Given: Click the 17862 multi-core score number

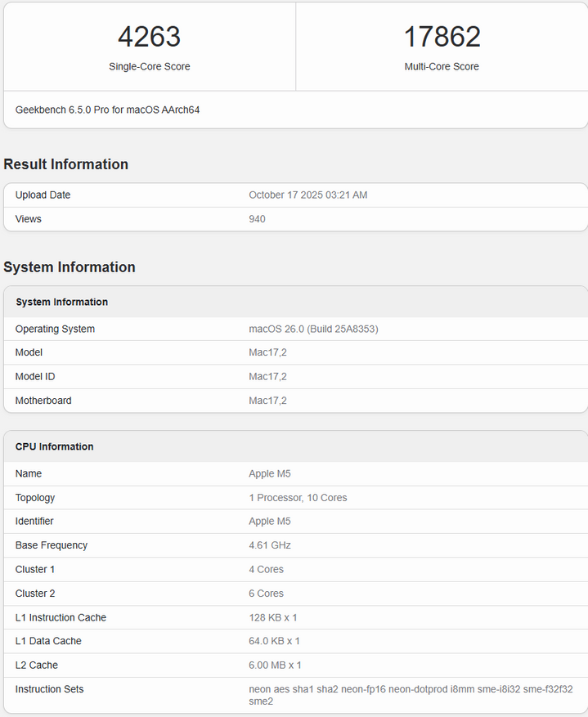Looking at the screenshot, I should pos(442,37).
